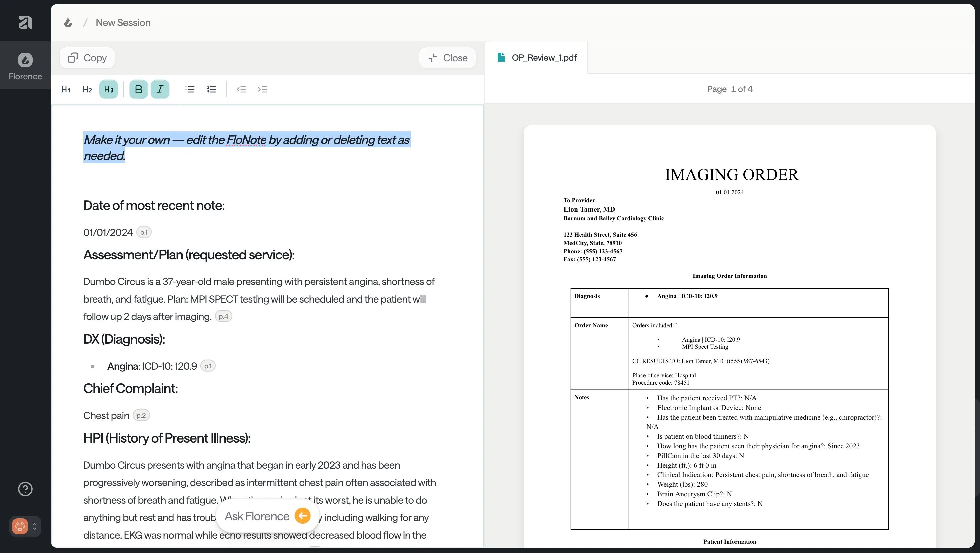Open the help question mark icon
This screenshot has height=553, width=980.
25,489
